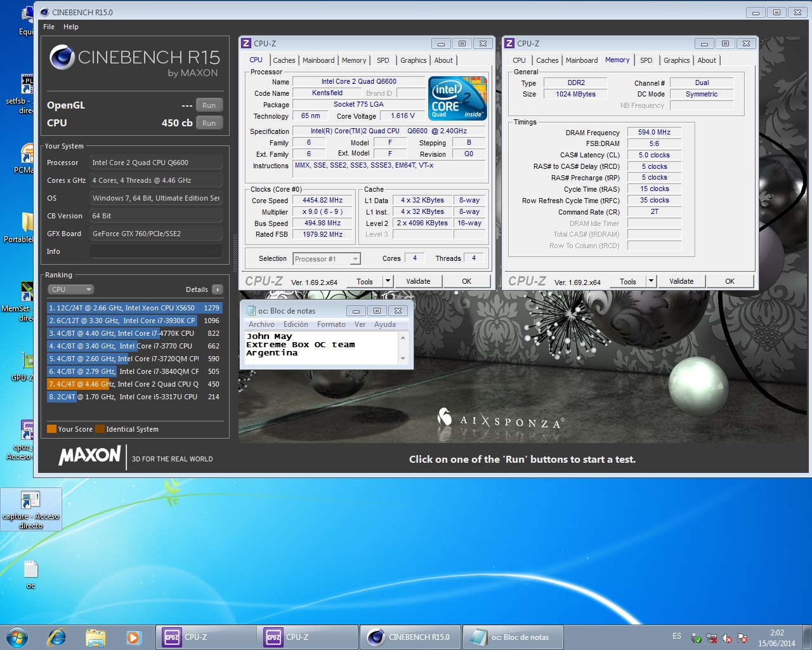
Task: Click into Notepad text area
Action: pos(321,348)
